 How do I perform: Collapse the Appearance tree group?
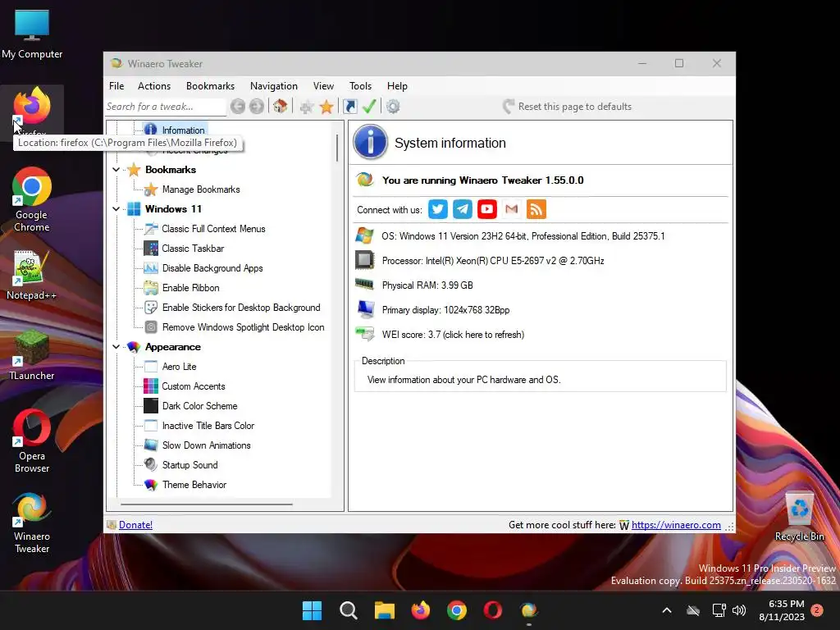116,347
